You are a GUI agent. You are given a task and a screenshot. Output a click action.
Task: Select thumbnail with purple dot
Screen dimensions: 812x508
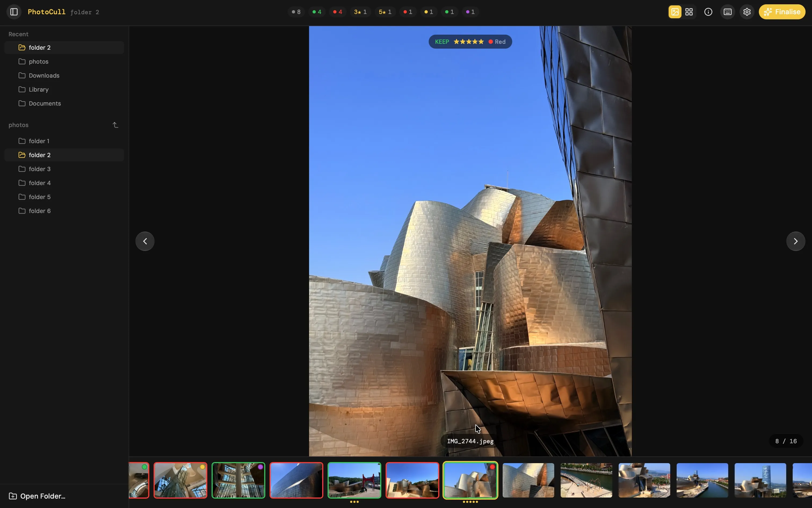click(238, 480)
